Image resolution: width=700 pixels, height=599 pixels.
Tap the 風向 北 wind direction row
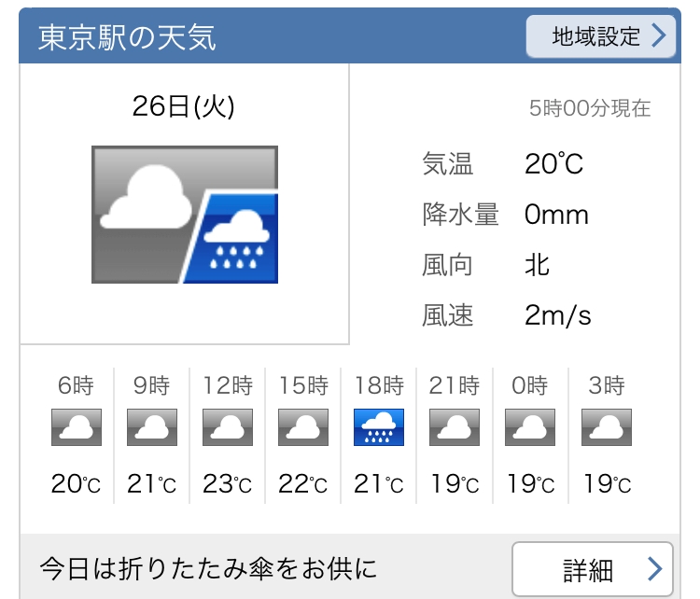(487, 265)
